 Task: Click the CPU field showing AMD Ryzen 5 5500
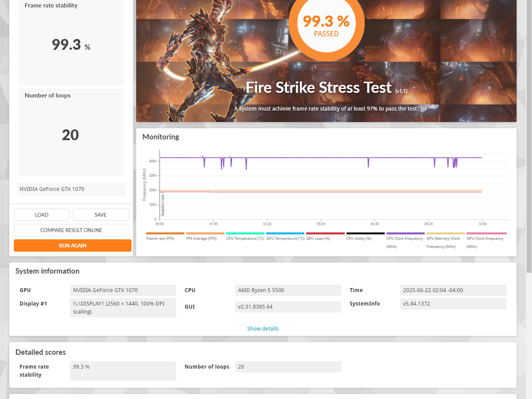(x=288, y=290)
